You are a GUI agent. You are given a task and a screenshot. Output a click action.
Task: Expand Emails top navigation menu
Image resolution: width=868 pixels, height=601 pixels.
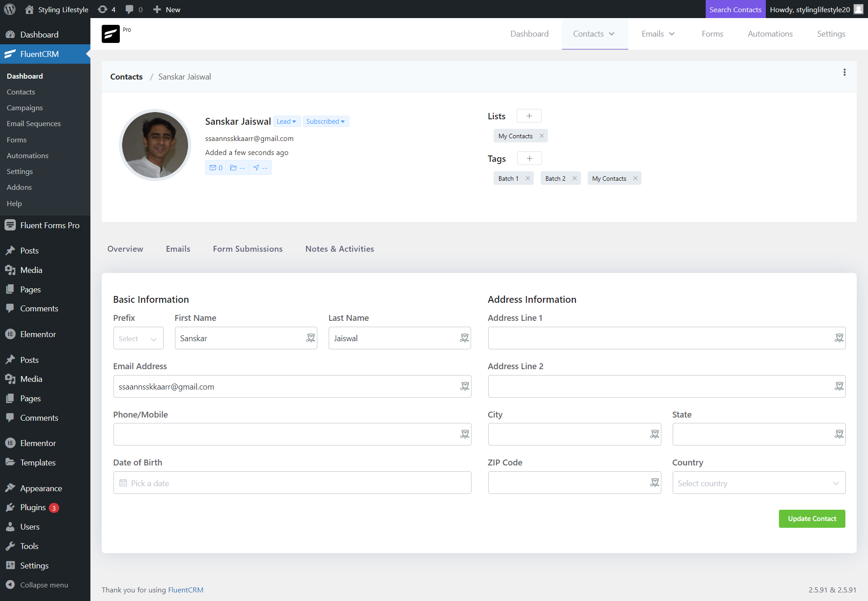658,34
